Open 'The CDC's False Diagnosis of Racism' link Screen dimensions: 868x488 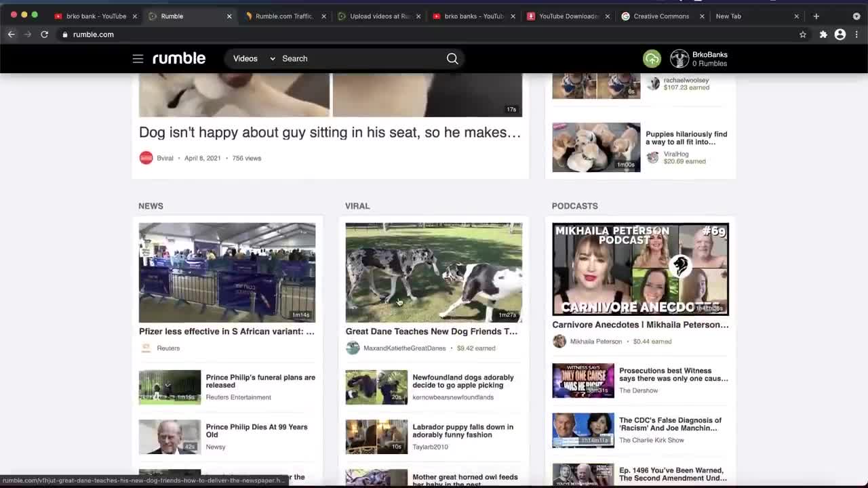coord(671,424)
